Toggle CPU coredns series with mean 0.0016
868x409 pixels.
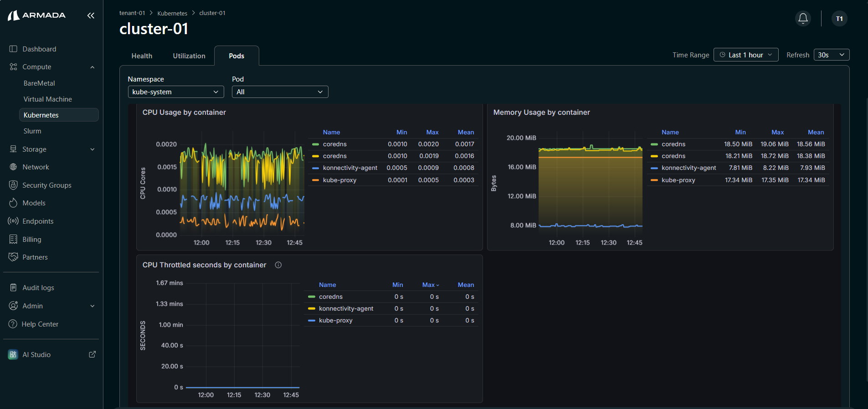coord(335,156)
